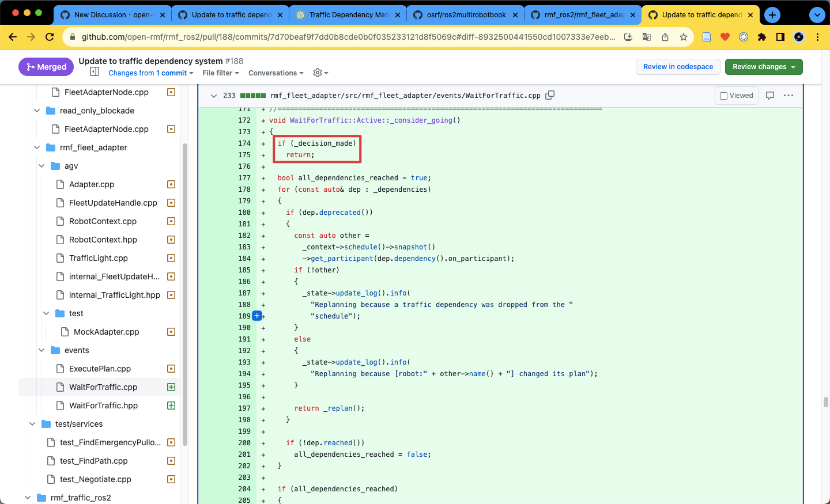Open comment on WaitForTraffic.cpp file
Screen dimensions: 830x504
click(x=769, y=96)
